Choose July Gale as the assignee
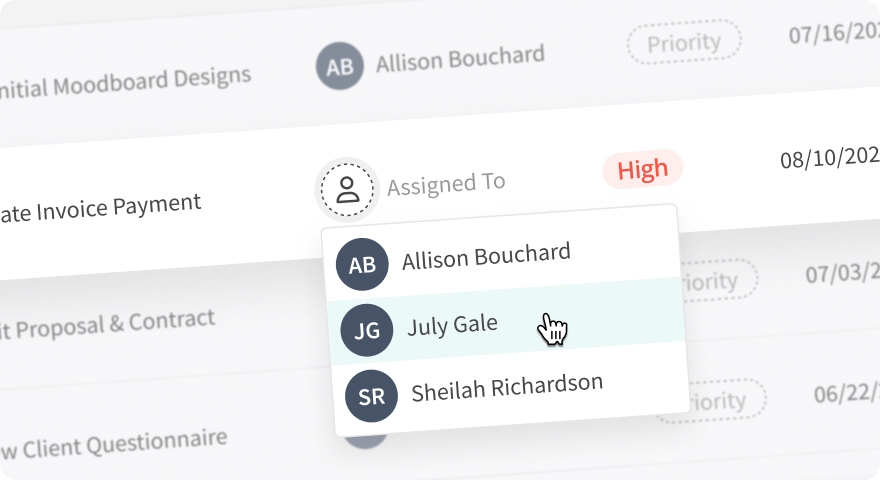The height and width of the screenshot is (480, 880). pyautogui.click(x=452, y=325)
